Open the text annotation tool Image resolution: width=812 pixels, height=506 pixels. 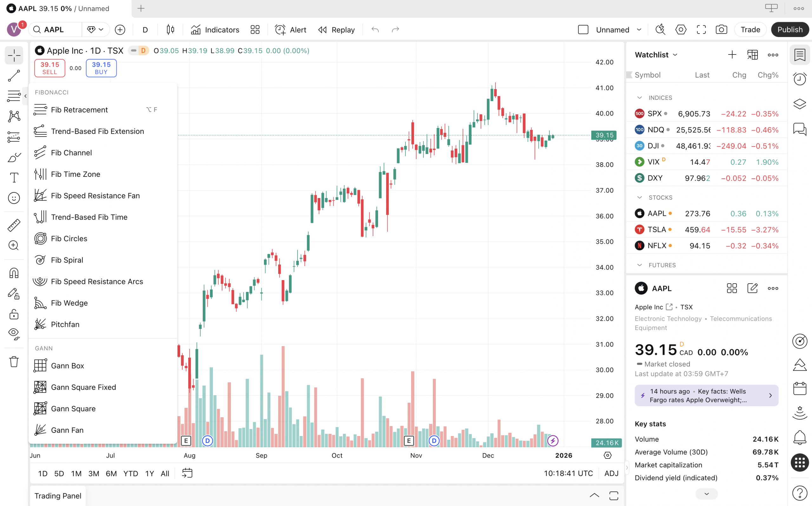point(14,177)
